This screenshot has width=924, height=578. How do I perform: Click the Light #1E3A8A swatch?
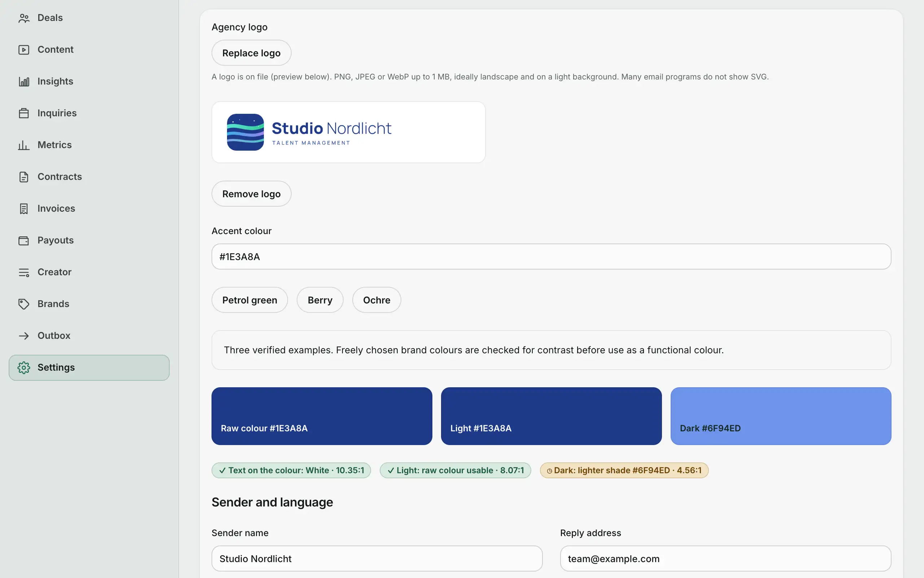pos(551,416)
